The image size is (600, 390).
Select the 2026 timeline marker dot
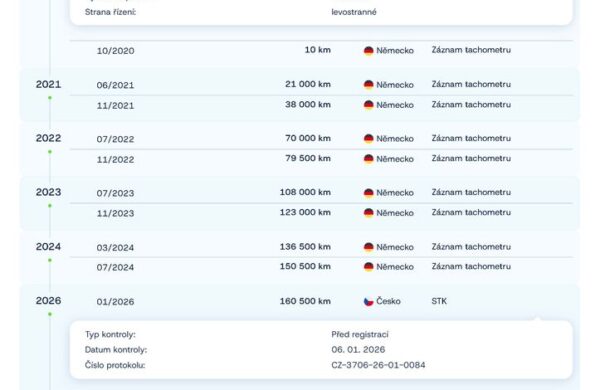pyautogui.click(x=50, y=314)
